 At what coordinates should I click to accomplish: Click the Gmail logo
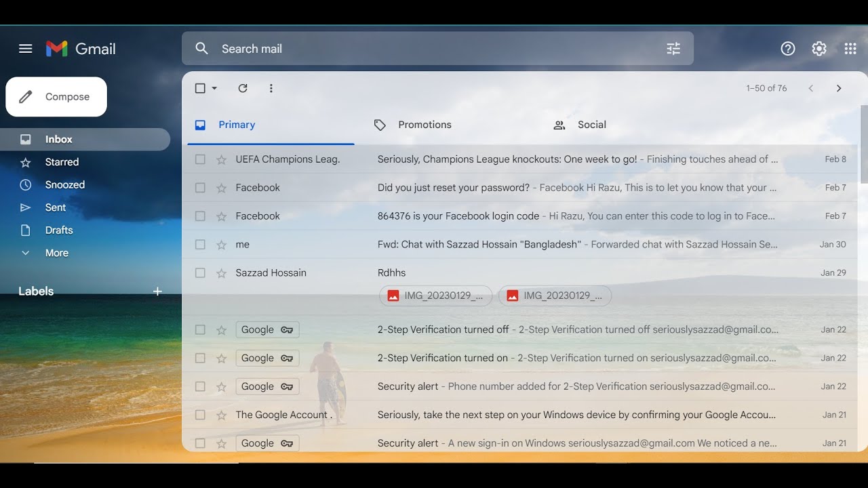[x=81, y=49]
